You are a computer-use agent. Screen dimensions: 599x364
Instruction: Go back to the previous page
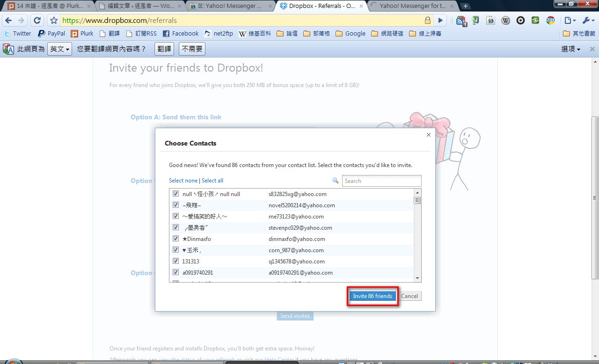click(8, 21)
